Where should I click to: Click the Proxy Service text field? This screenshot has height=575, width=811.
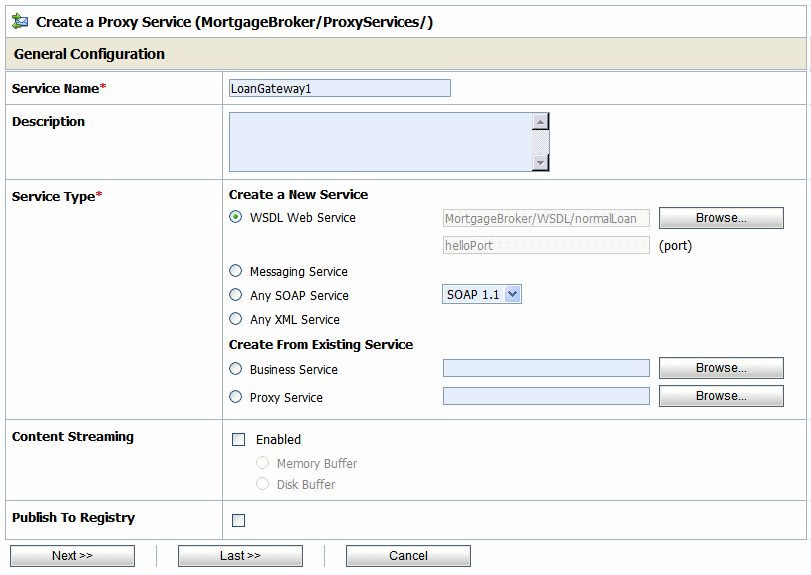click(546, 396)
